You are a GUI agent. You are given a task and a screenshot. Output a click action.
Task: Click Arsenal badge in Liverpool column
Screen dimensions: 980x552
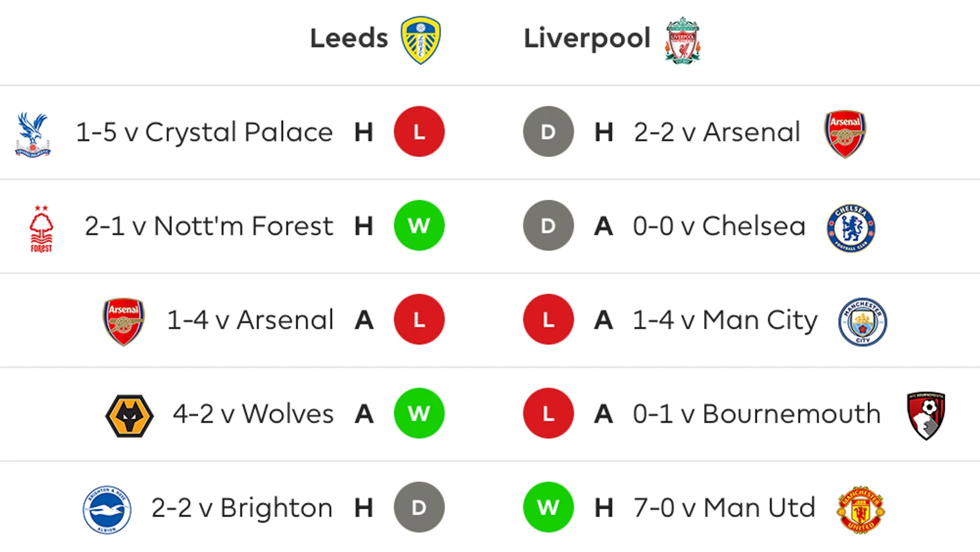pyautogui.click(x=845, y=134)
